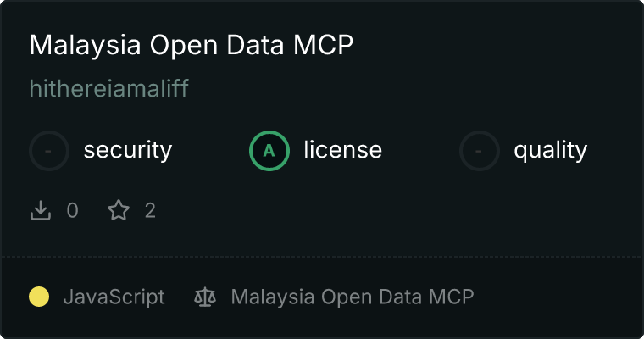Click empty card area right of the title

(x=500, y=46)
